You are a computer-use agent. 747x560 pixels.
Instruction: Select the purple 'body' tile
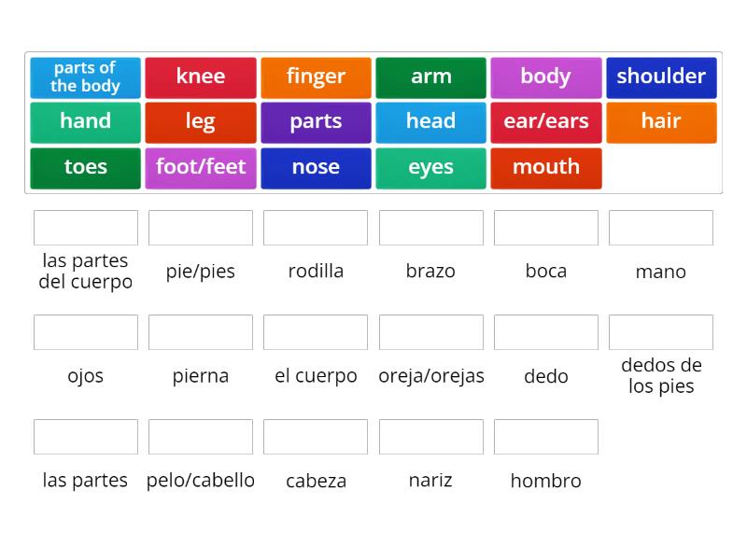[546, 77]
